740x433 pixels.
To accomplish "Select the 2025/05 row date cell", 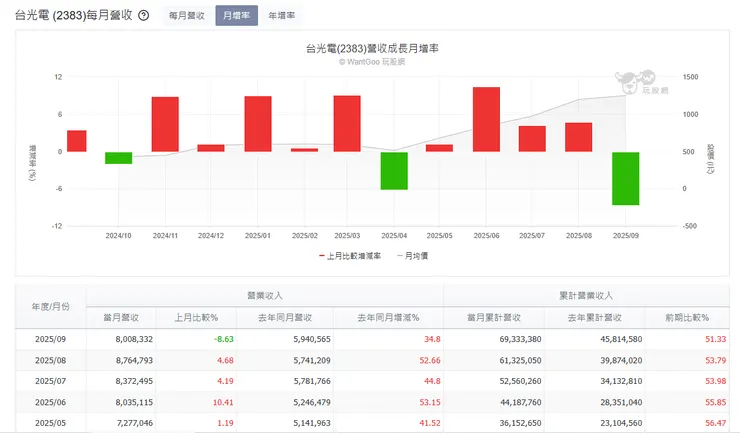I will pyautogui.click(x=50, y=423).
